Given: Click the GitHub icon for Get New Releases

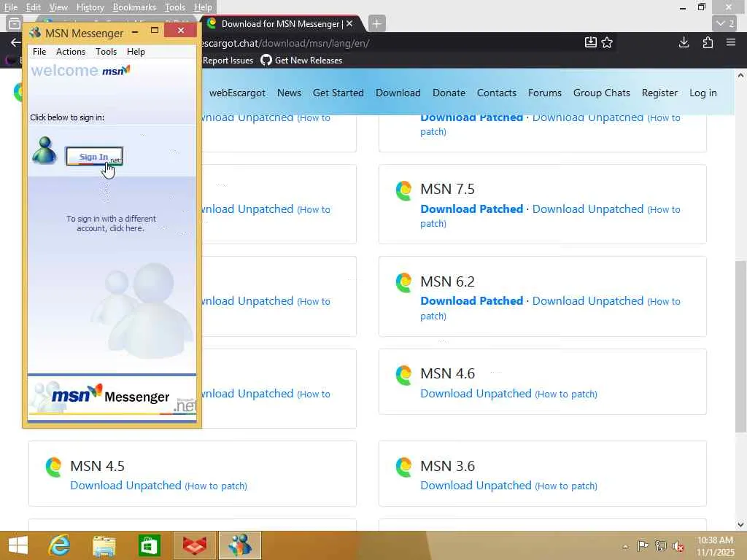Looking at the screenshot, I should tap(266, 60).
